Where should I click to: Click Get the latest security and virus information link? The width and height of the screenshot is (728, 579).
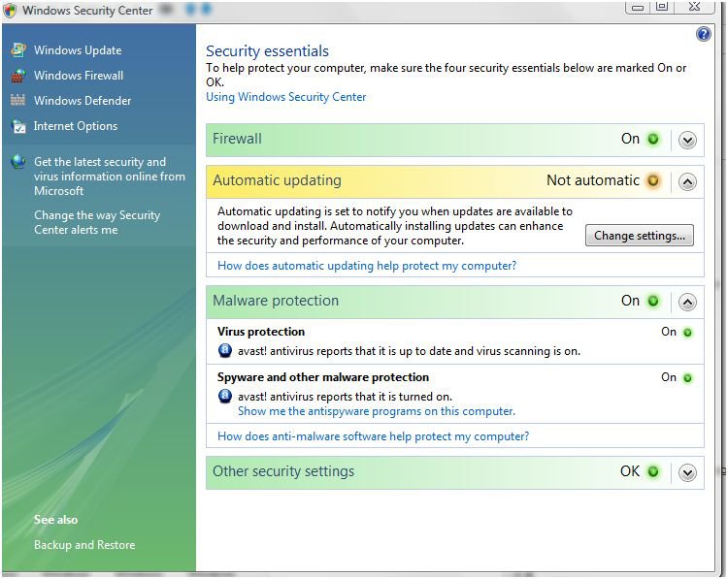click(x=110, y=177)
